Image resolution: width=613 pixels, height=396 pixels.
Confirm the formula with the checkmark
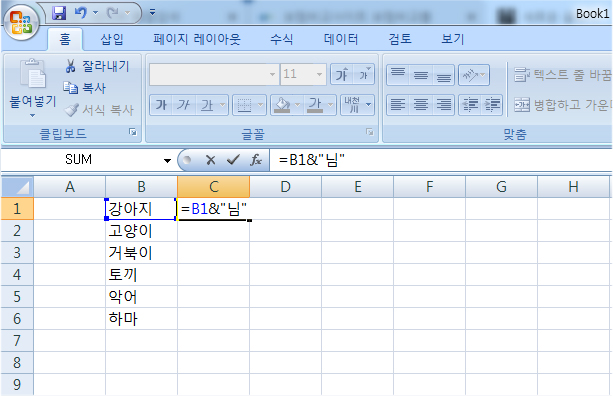click(x=233, y=159)
